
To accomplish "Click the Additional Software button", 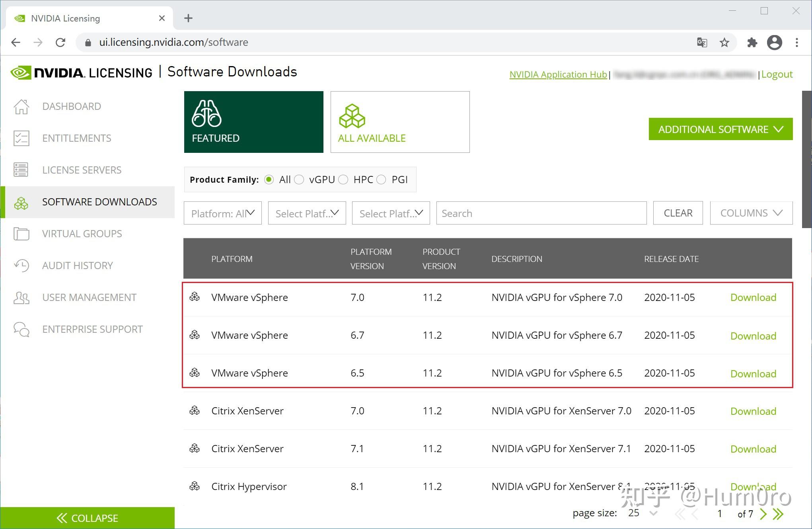I will coord(720,129).
